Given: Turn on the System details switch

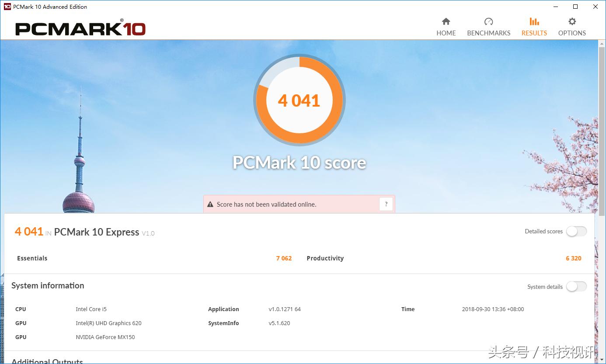Looking at the screenshot, I should 576,287.
